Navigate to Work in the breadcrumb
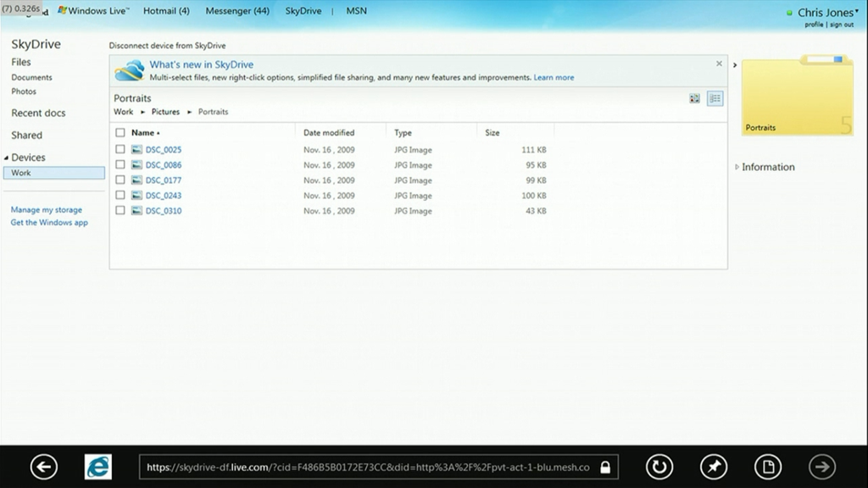Viewport: 868px width, 488px height. pyautogui.click(x=124, y=112)
